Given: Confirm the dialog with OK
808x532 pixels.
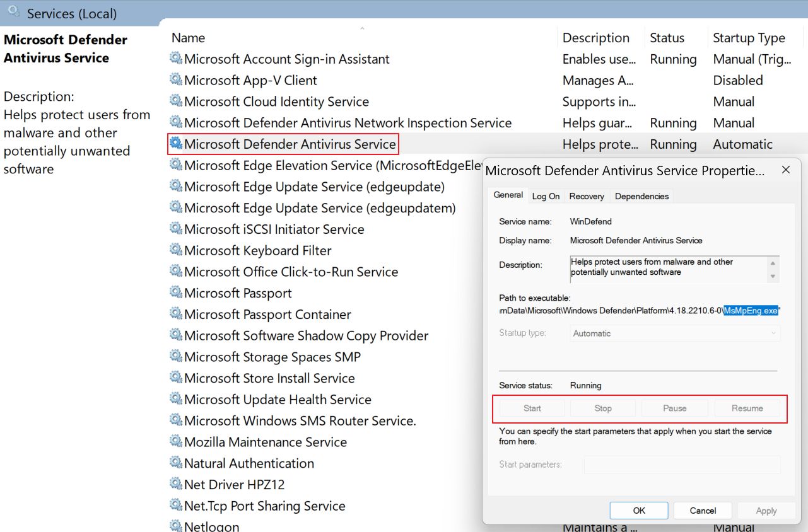Looking at the screenshot, I should tap(639, 511).
